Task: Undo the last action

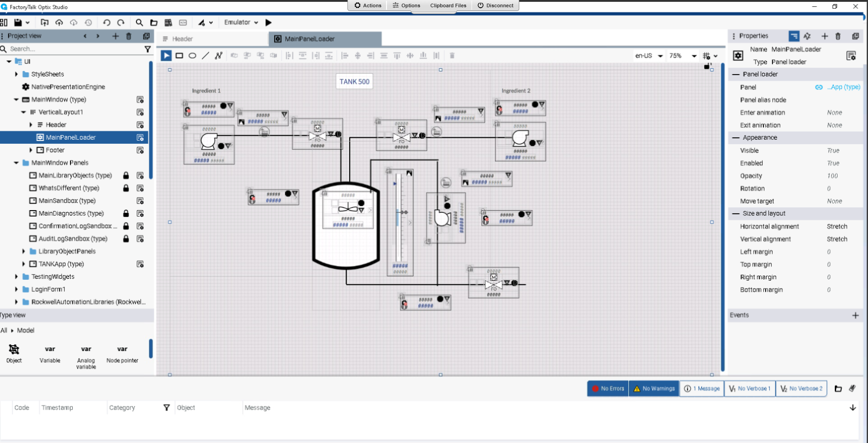Action: click(106, 22)
